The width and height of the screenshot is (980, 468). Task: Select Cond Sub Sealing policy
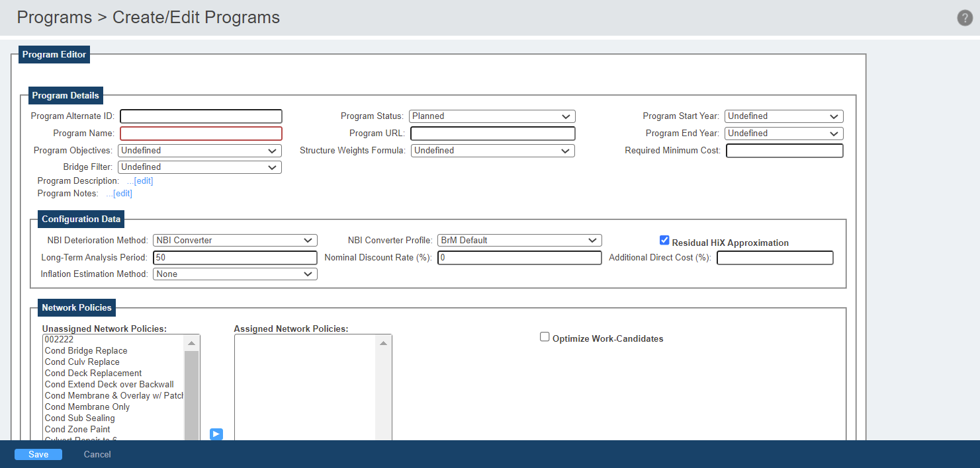113,418
